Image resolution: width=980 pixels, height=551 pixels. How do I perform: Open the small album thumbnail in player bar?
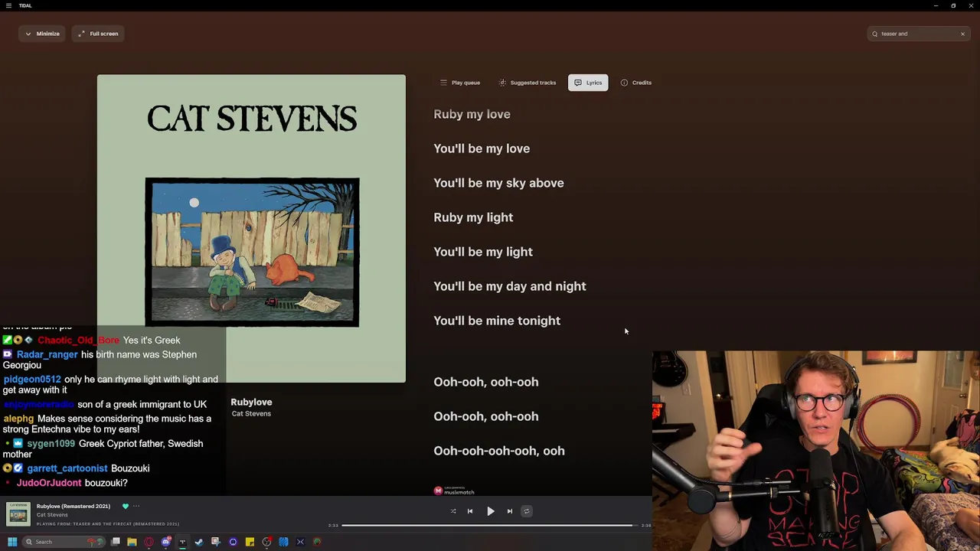pyautogui.click(x=18, y=514)
